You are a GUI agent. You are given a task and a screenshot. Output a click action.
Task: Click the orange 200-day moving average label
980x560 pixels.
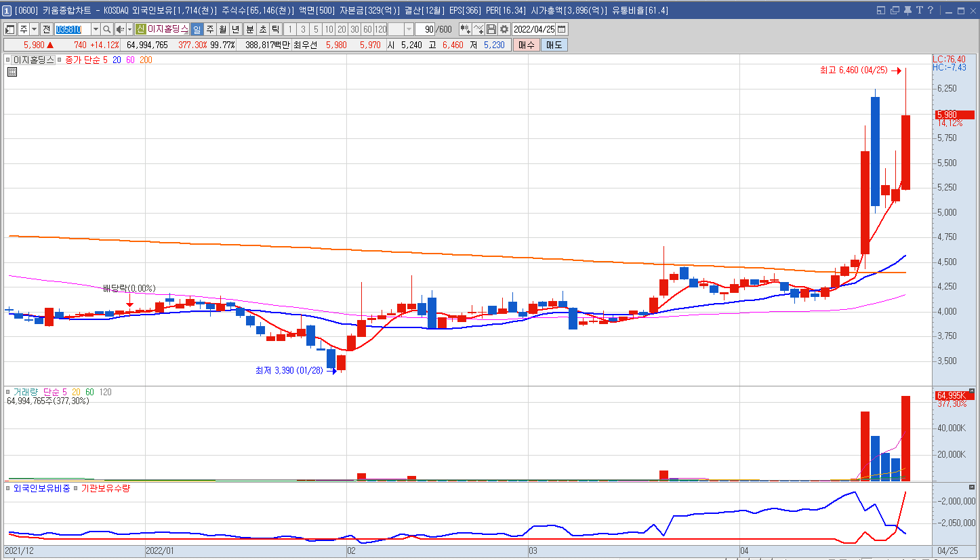146,60
